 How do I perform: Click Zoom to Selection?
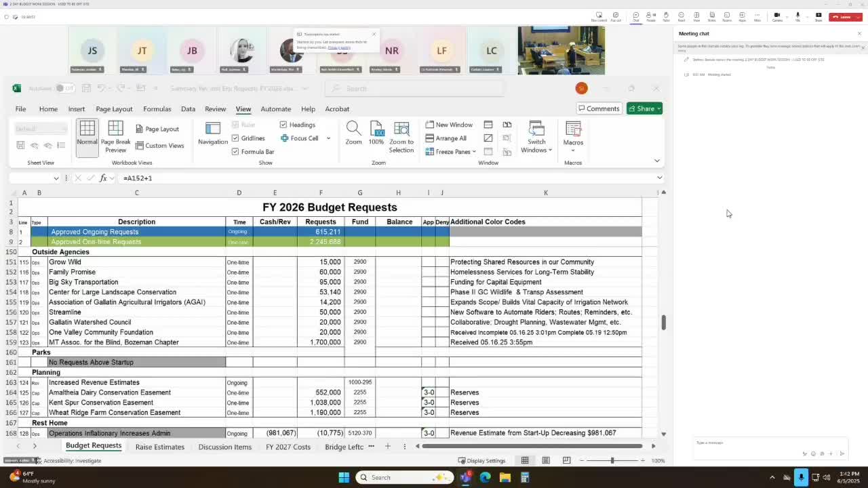point(401,138)
